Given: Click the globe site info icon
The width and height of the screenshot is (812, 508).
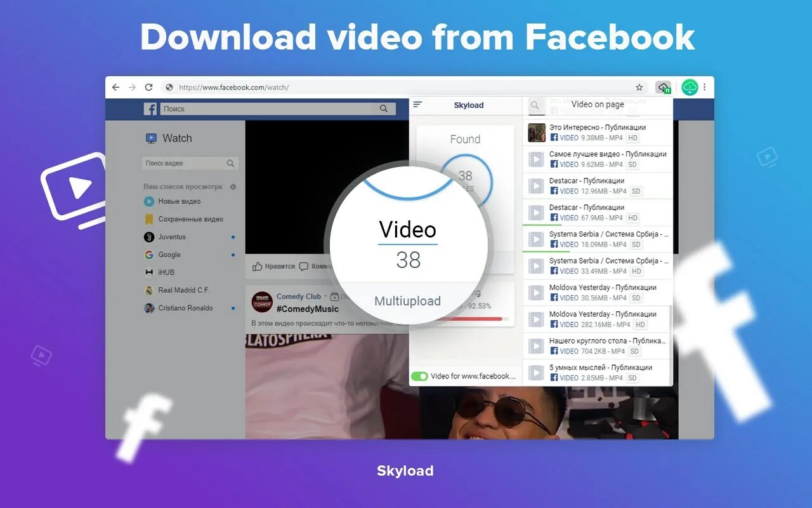Looking at the screenshot, I should click(169, 87).
